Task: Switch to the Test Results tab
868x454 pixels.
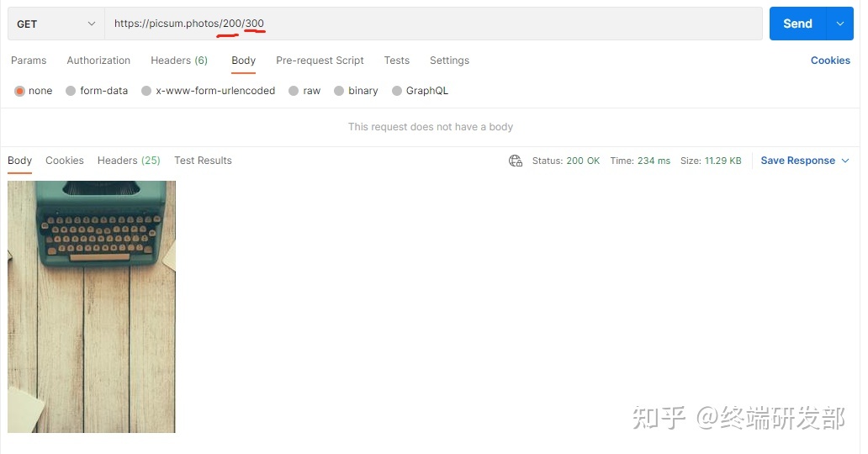Action: click(x=204, y=161)
